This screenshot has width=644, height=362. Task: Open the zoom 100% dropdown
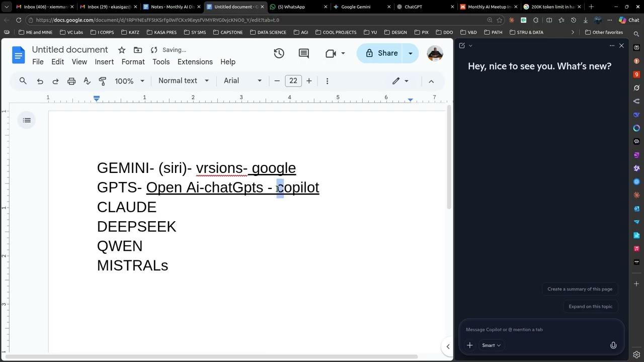[129, 81]
